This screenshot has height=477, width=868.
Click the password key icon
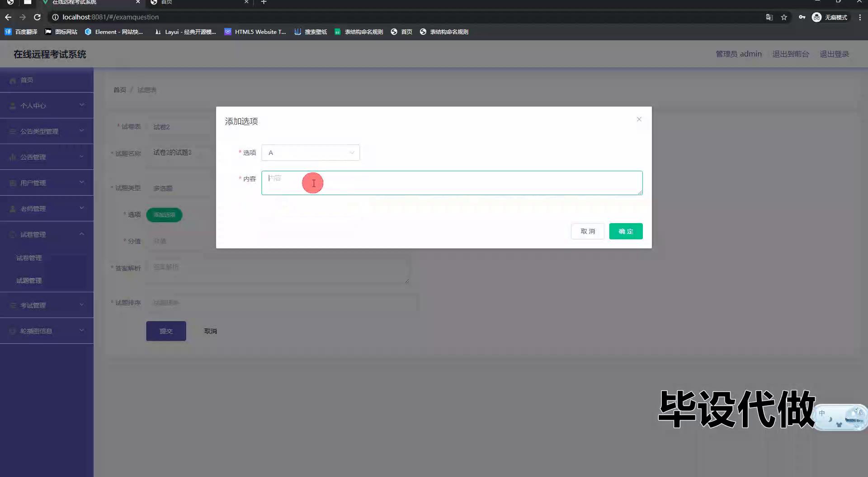tap(802, 17)
